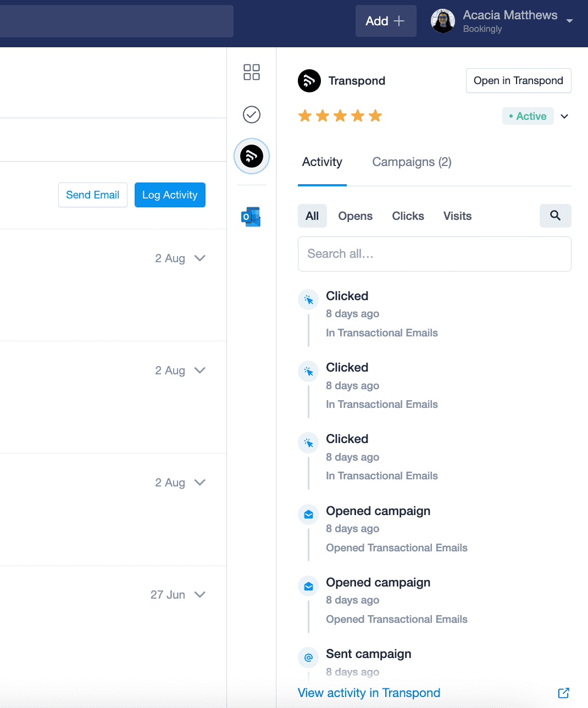Expand the first 2 Aug entry chevron
This screenshot has height=708, width=588.
click(200, 258)
